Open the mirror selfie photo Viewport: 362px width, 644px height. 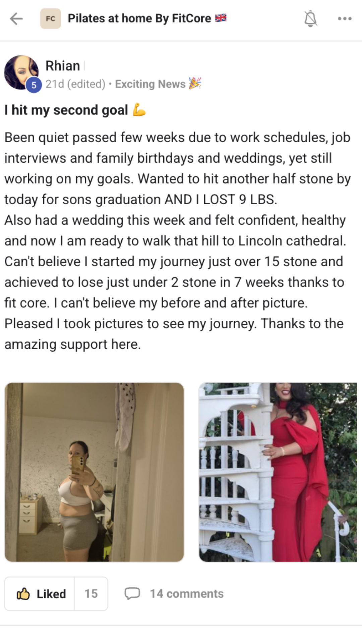pyautogui.click(x=94, y=472)
